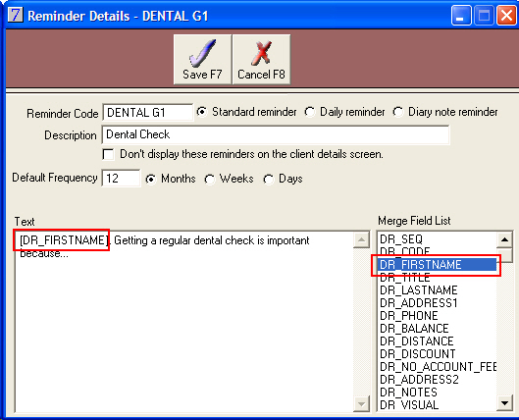Choose Diary note reminder option
Screen dimensions: 519x420
coord(398,112)
